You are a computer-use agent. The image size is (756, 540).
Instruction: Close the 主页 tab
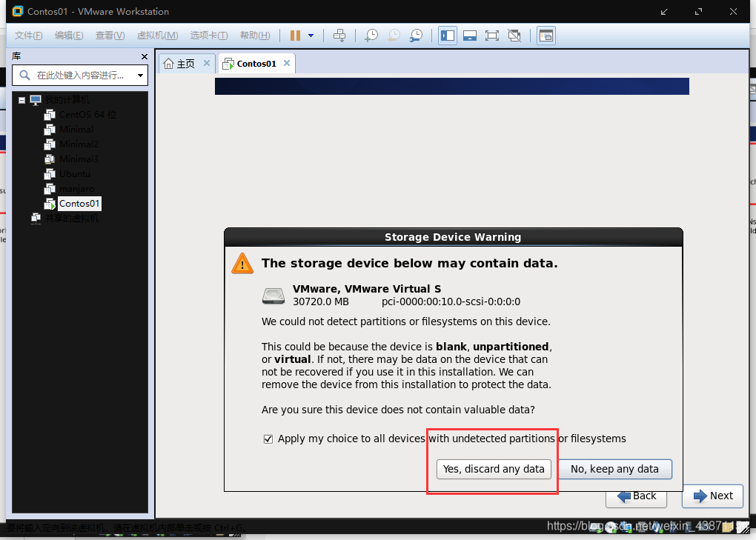click(207, 63)
